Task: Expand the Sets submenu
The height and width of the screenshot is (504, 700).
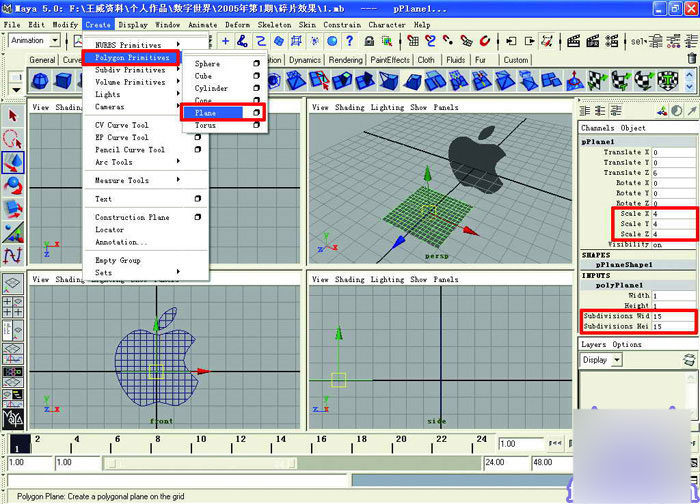Action: pyautogui.click(x=178, y=271)
